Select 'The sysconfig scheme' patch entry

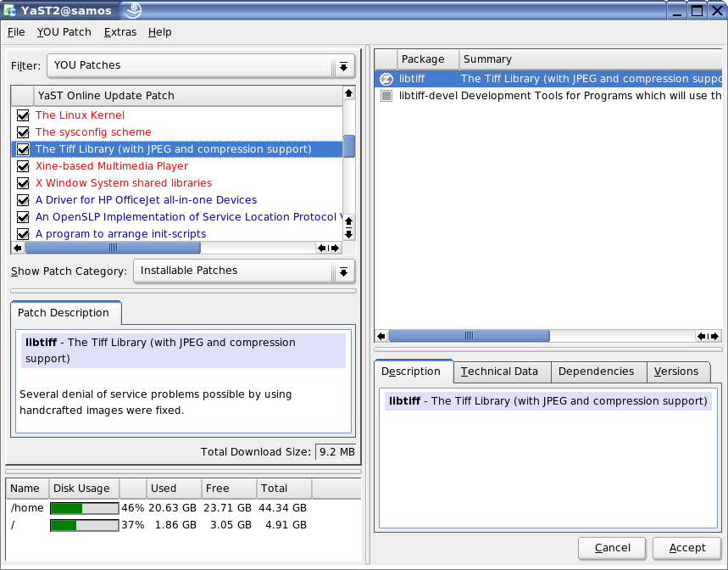[x=93, y=132]
